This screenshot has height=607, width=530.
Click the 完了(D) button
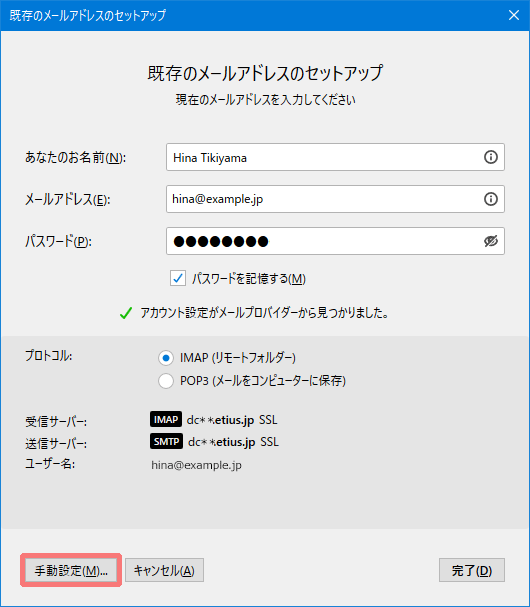472,570
